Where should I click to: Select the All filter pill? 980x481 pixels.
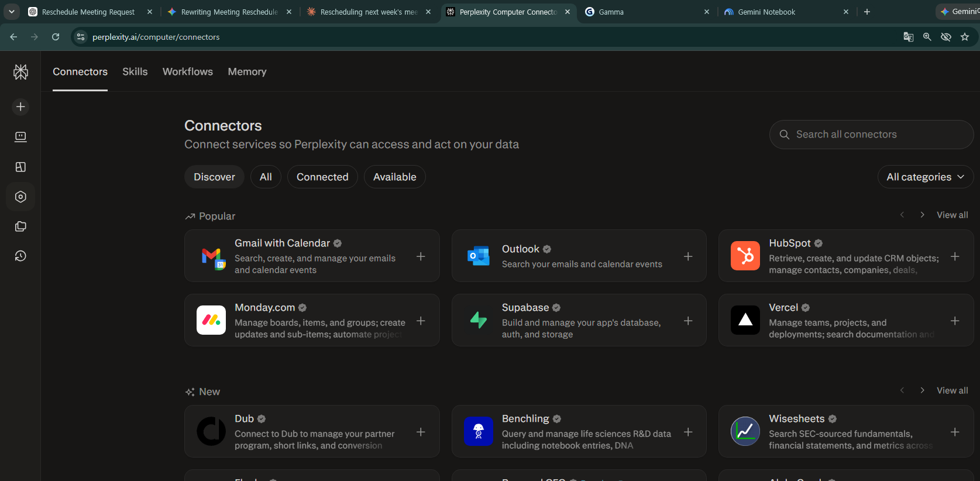[266, 177]
